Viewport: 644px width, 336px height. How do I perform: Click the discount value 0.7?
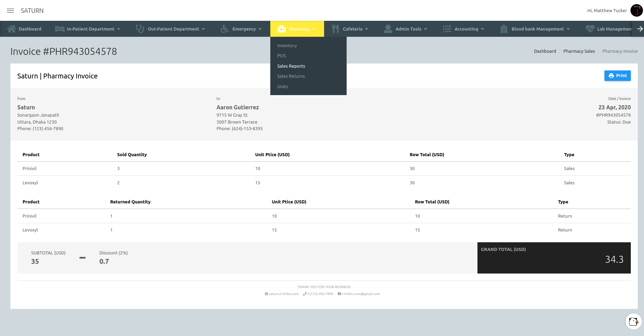[104, 261]
